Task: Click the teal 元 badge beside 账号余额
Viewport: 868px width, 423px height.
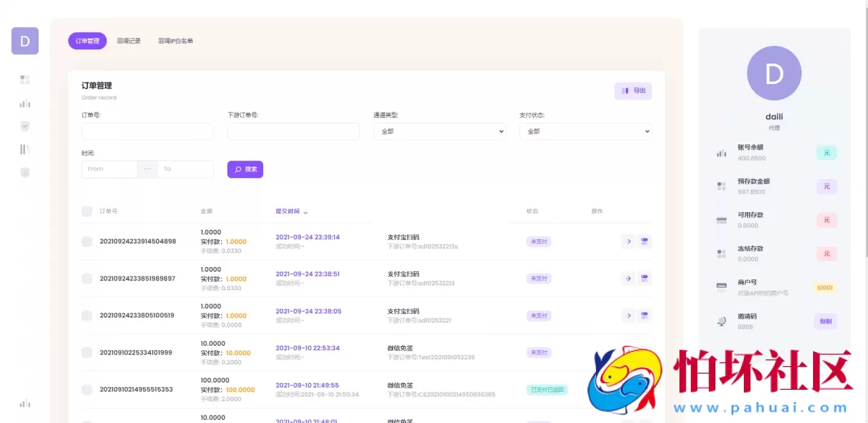Action: pyautogui.click(x=826, y=153)
